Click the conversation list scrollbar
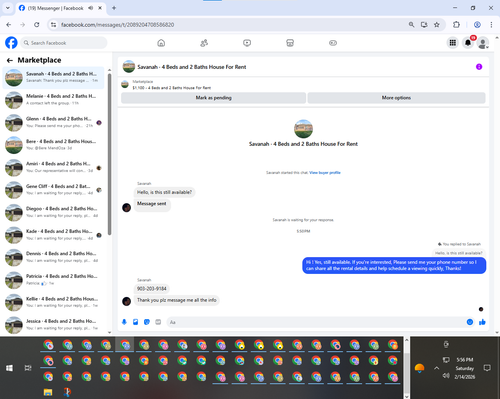Image resolution: width=500 pixels, height=399 pixels. pos(109,153)
